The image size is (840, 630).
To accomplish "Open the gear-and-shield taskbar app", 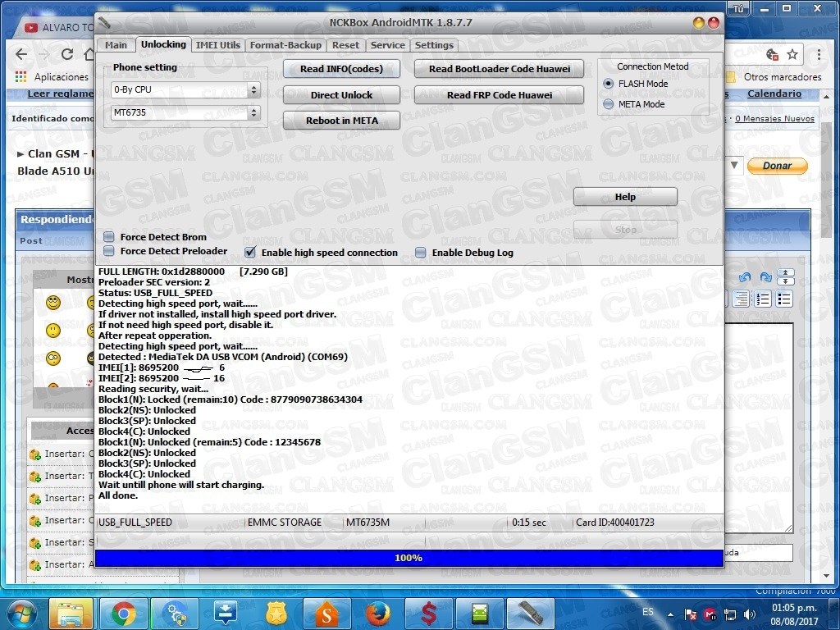I will pos(175,614).
